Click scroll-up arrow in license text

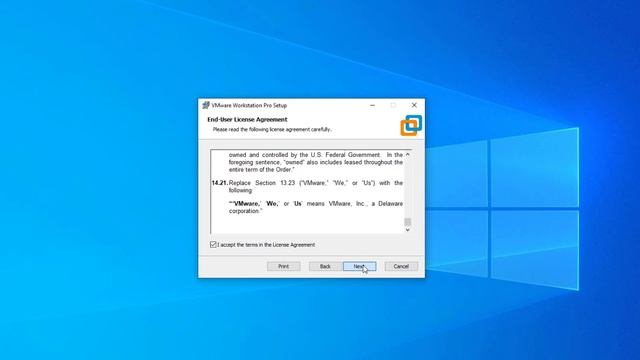tap(407, 155)
